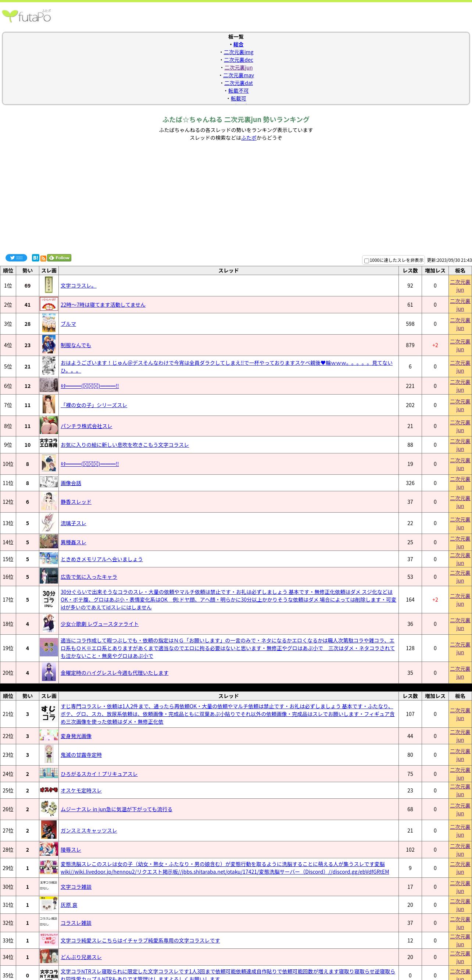Open the 鬼滅の甘露寺定時 thread

pyautogui.click(x=81, y=755)
